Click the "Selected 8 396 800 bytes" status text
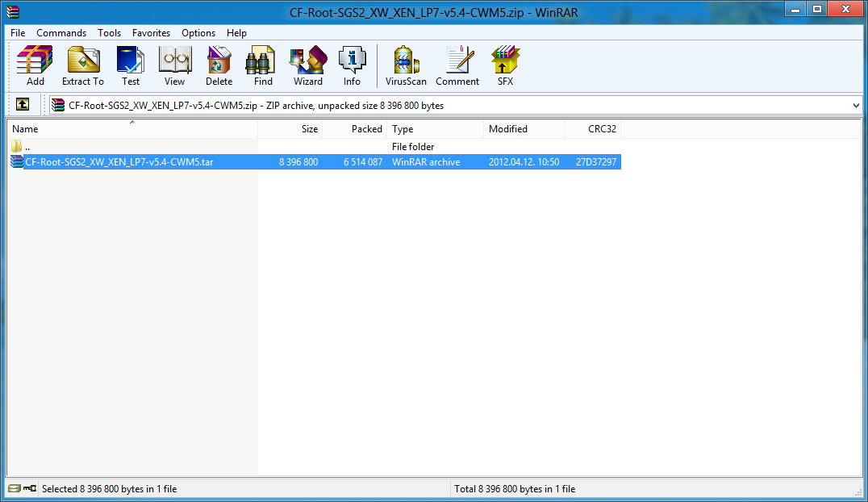Viewport: 868px width, 502px height. tap(110, 489)
